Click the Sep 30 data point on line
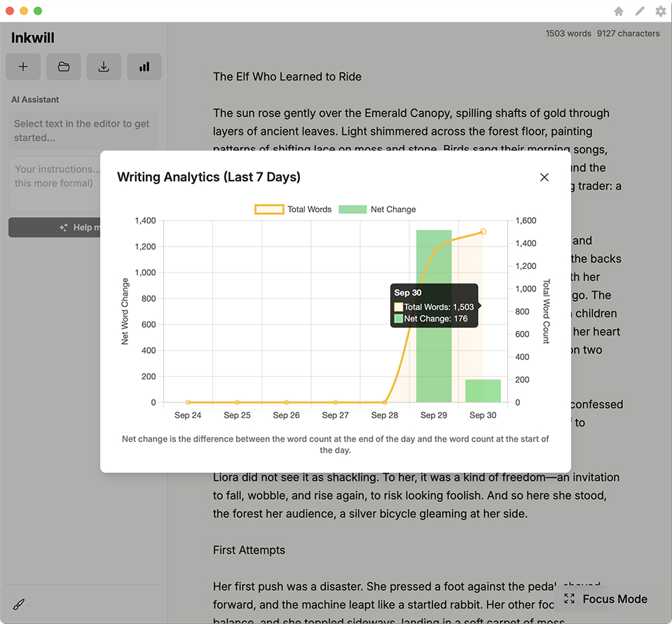The width and height of the screenshot is (672, 624). tap(483, 232)
